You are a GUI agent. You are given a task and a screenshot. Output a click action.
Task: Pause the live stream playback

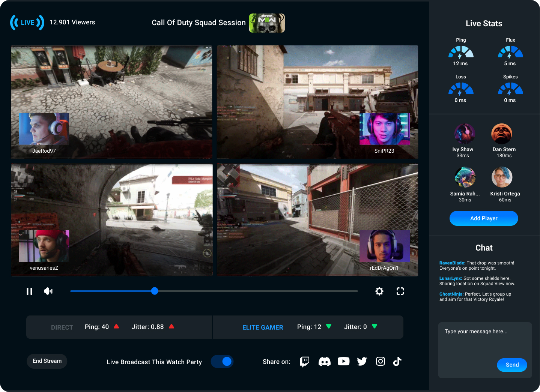29,291
